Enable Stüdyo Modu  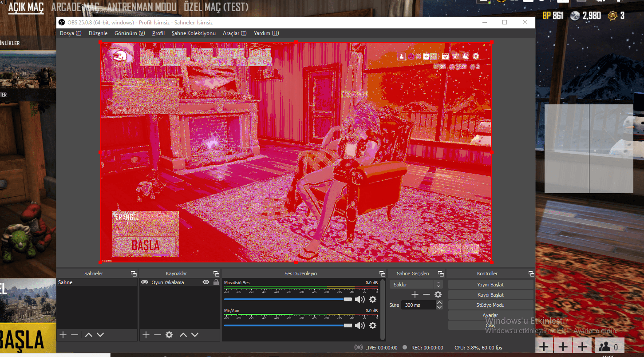pos(490,305)
